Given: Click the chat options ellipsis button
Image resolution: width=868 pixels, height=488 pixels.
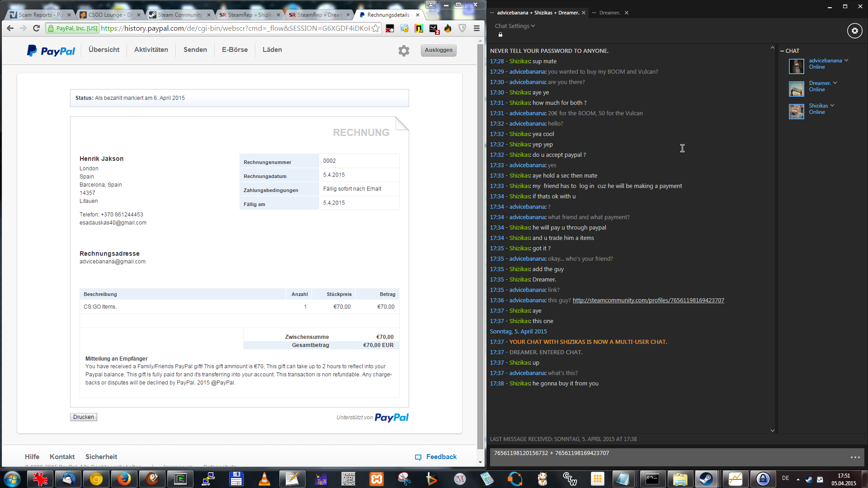Looking at the screenshot, I should tap(855, 457).
